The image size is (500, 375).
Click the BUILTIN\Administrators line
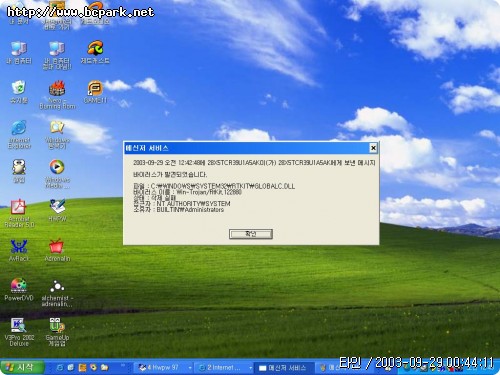click(x=179, y=210)
